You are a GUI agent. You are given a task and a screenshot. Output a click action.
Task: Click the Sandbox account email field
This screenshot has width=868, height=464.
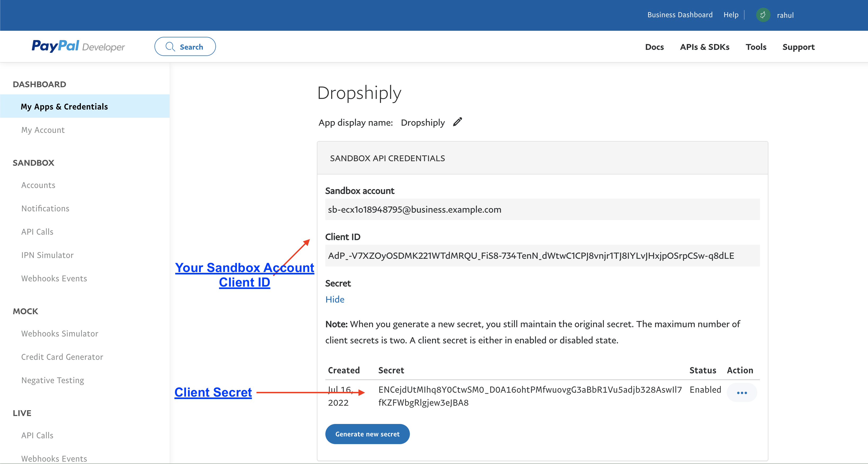coord(542,209)
